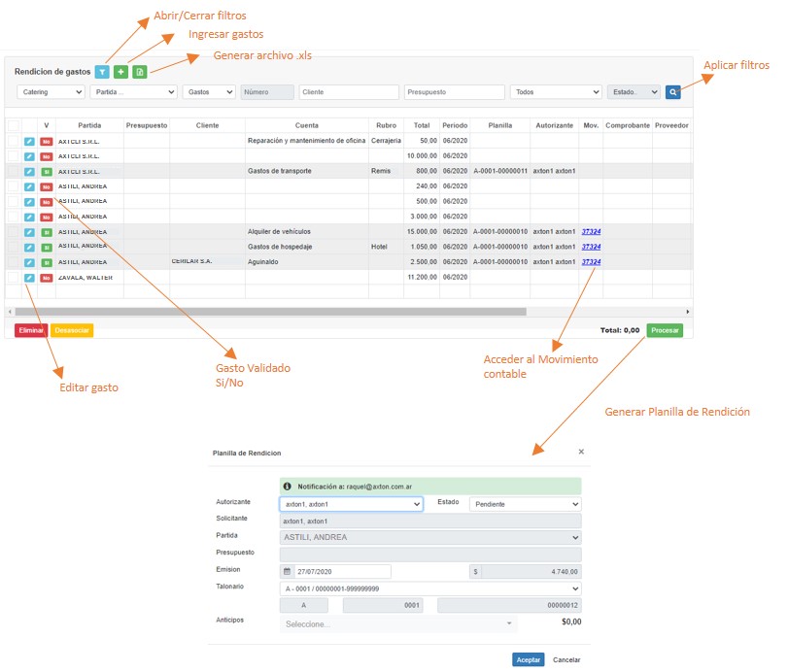Click the green plus icon to add expense
The width and height of the screenshot is (788, 672).
point(120,72)
